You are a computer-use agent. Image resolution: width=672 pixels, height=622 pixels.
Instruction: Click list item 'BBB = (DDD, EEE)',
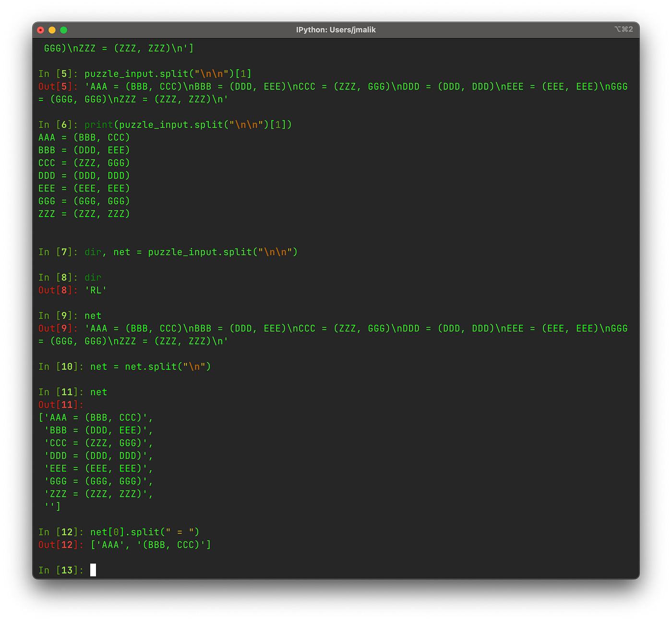pos(99,430)
